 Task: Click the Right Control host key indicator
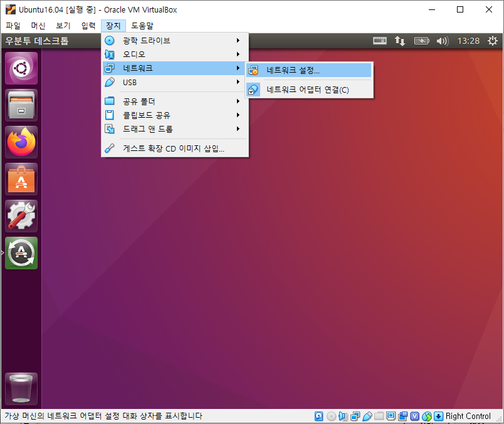(468, 416)
